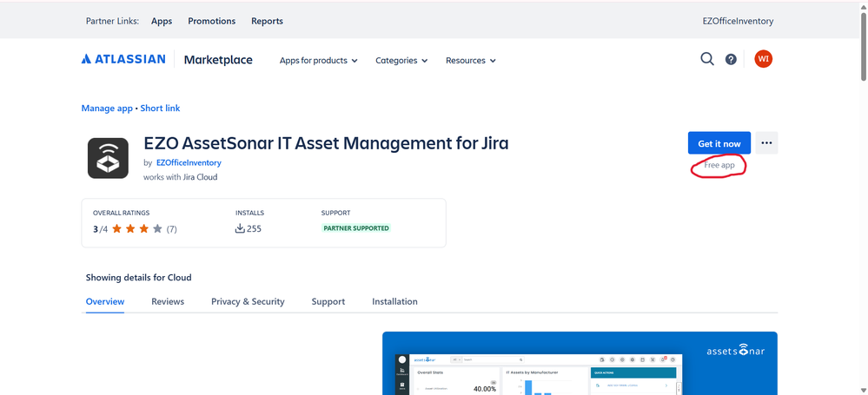Open the help question mark icon
The width and height of the screenshot is (868, 395).
(731, 59)
